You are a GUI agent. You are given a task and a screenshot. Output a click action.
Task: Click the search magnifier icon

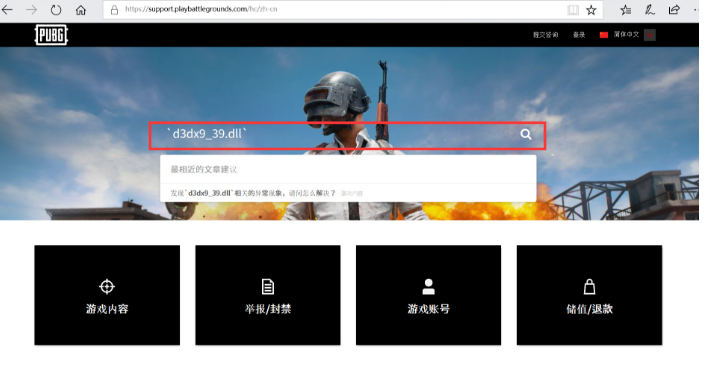526,134
